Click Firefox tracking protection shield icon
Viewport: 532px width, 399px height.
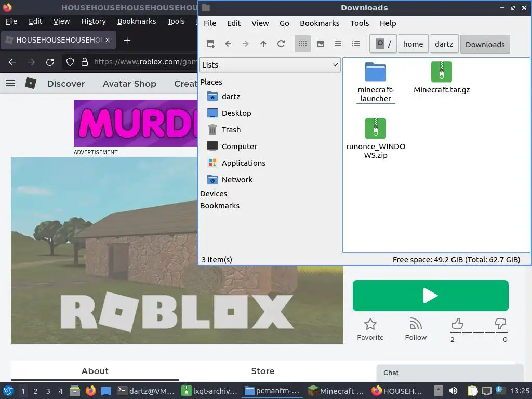coord(70,62)
